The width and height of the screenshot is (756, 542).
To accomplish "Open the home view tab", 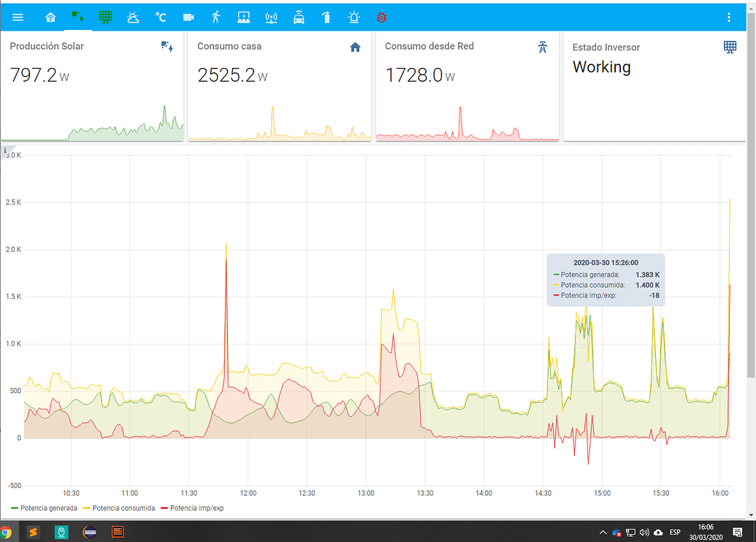I will click(x=50, y=17).
